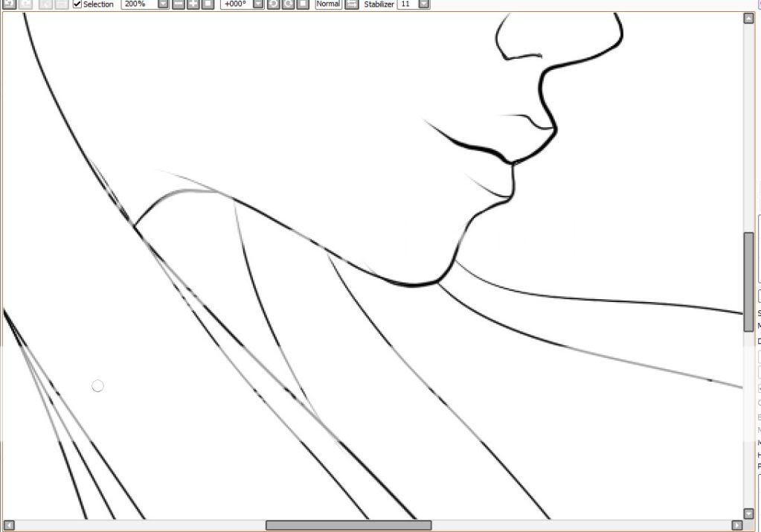The height and width of the screenshot is (532, 761).
Task: Click the horizontal scrollbar thumb
Action: click(348, 525)
